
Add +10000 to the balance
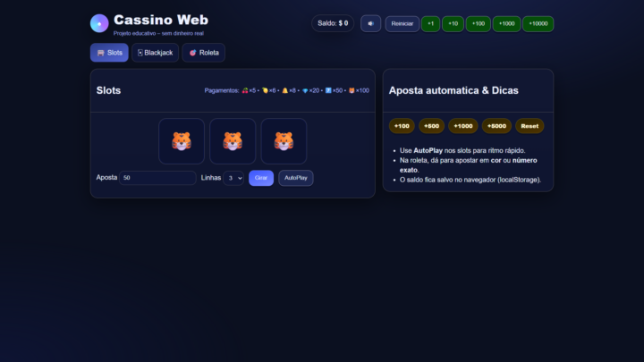click(538, 23)
